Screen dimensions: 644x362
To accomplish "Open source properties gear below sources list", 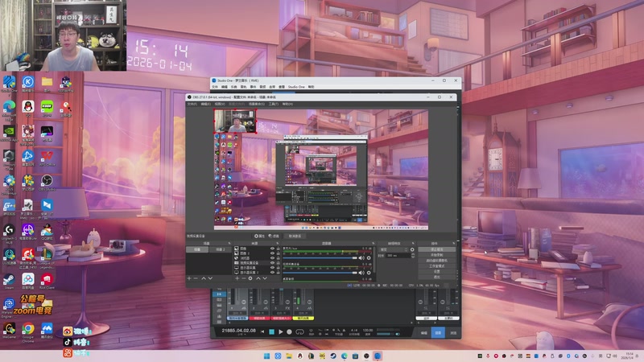I will [250, 278].
